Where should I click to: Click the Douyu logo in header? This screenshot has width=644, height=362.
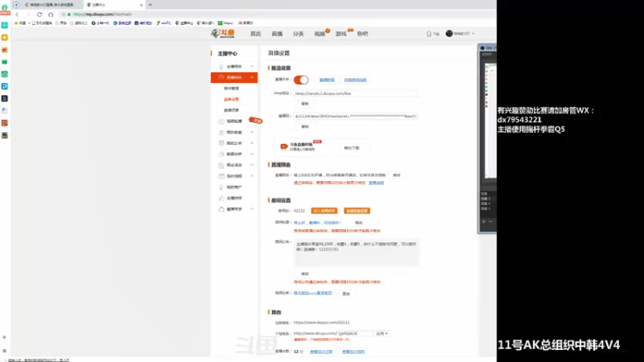pyautogui.click(x=223, y=34)
